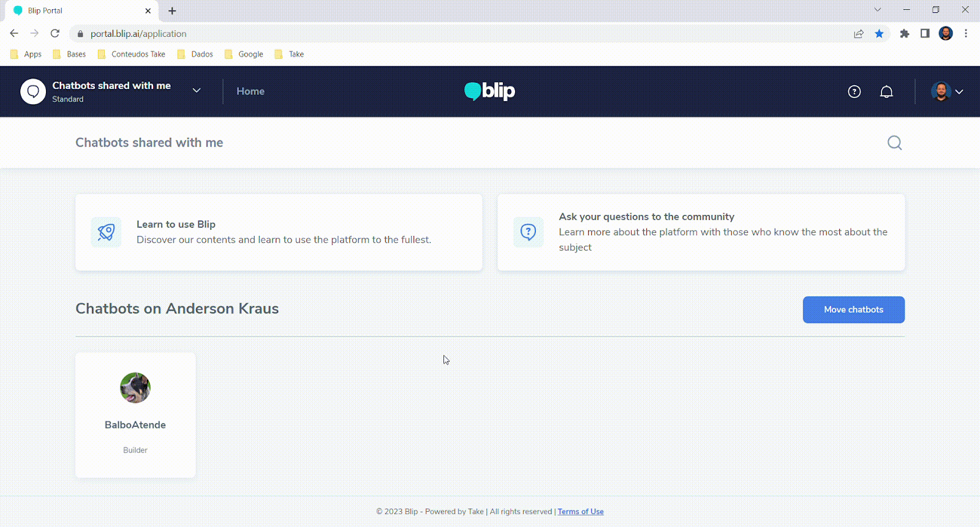The width and height of the screenshot is (980, 527).
Task: Open the help question mark icon
Action: (854, 92)
